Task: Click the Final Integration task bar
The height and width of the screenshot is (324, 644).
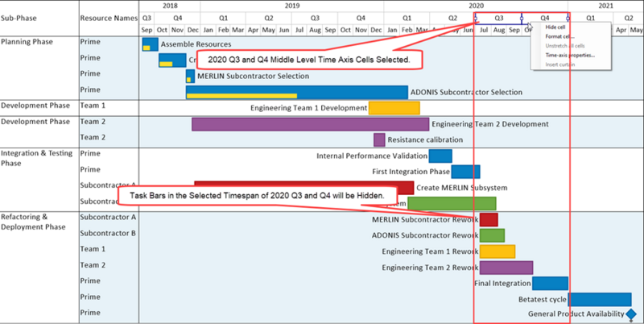Action: point(551,283)
